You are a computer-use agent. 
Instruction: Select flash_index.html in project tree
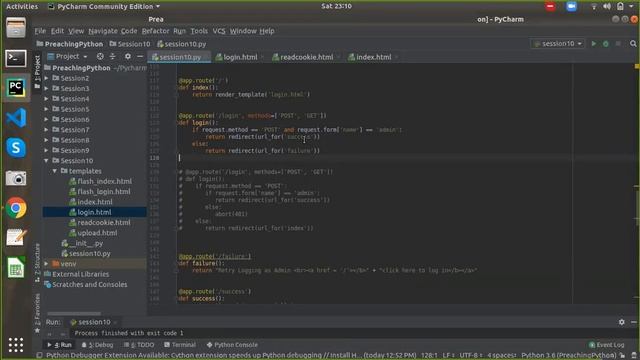[104, 181]
